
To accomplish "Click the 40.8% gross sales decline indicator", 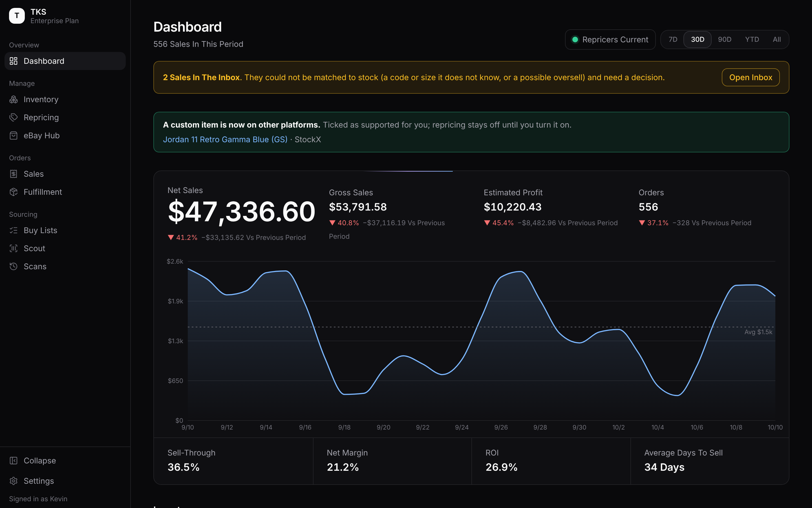I will coord(344,223).
